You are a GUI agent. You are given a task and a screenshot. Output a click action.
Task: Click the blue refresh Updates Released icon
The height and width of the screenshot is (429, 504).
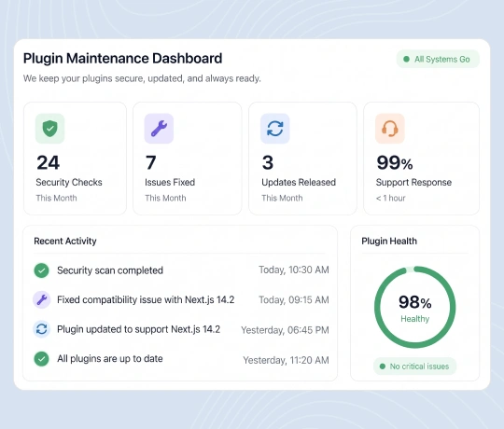(274, 129)
